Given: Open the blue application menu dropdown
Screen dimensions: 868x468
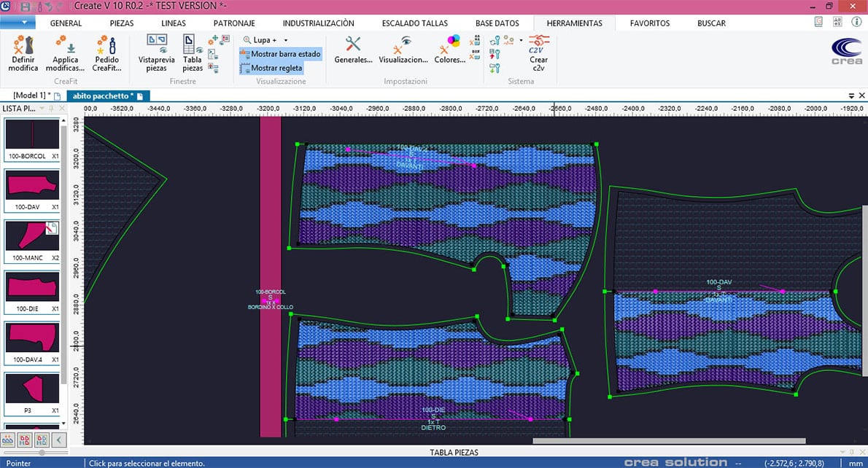Looking at the screenshot, I should pyautogui.click(x=18, y=23).
